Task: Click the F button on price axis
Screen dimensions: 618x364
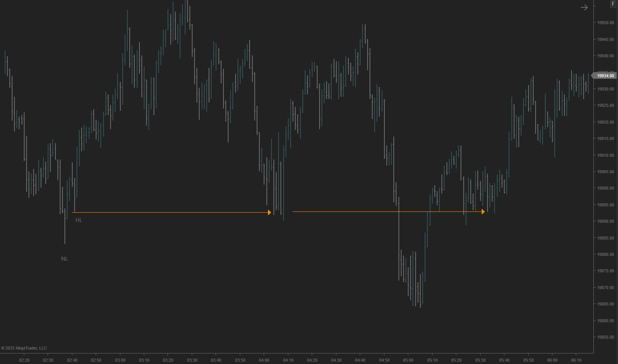Action: tap(613, 4)
